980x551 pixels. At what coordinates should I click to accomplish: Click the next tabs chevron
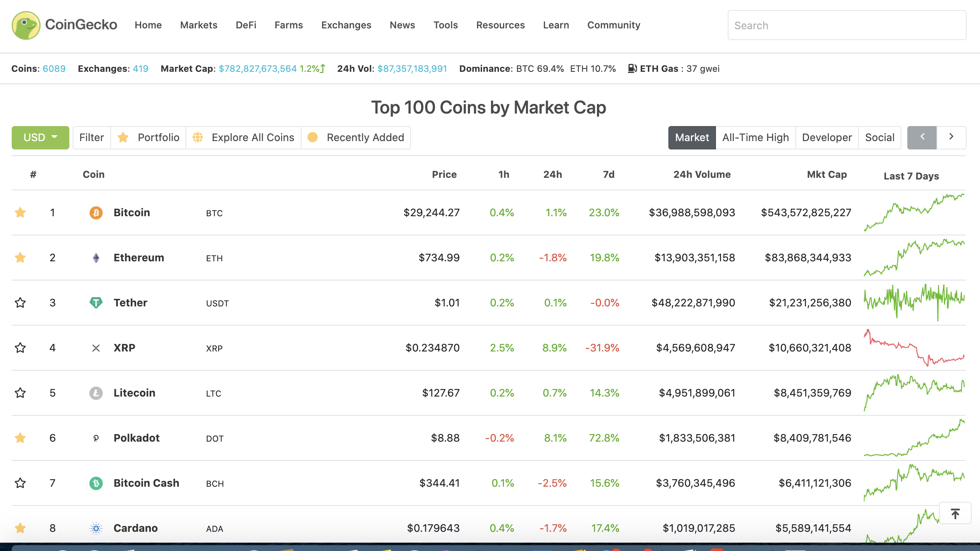[x=951, y=138]
